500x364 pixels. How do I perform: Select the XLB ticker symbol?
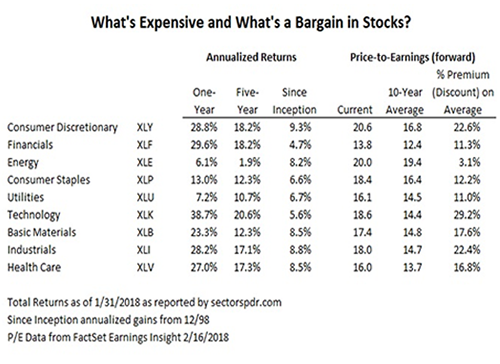pos(145,232)
